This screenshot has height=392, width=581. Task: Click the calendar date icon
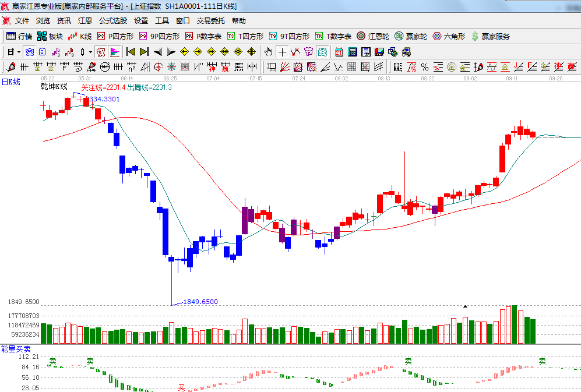click(x=339, y=52)
